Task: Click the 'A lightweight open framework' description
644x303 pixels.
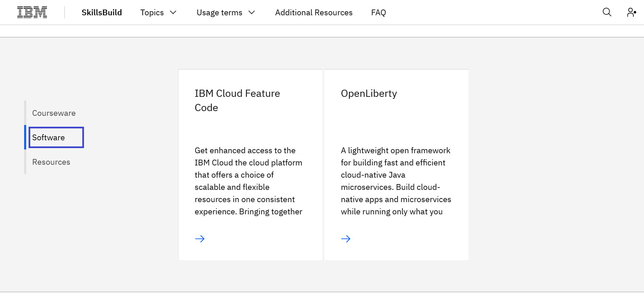Action: pyautogui.click(x=396, y=181)
